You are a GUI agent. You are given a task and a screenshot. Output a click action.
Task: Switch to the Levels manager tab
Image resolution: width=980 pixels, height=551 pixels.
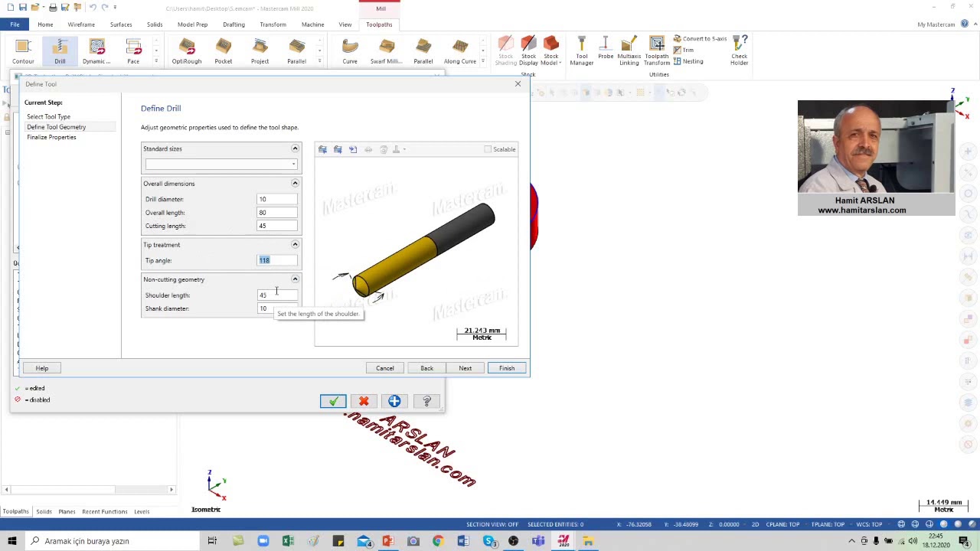point(142,511)
